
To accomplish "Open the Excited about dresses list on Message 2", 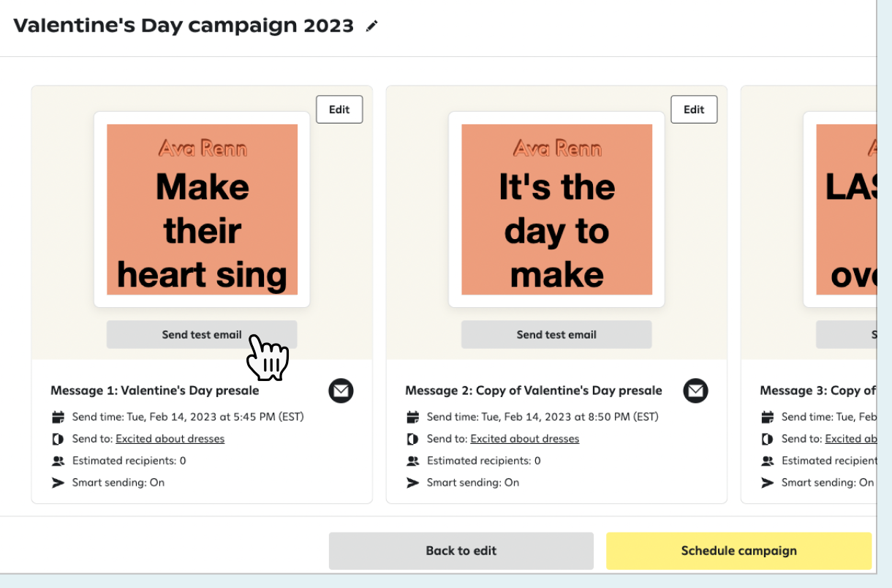I will pyautogui.click(x=524, y=439).
